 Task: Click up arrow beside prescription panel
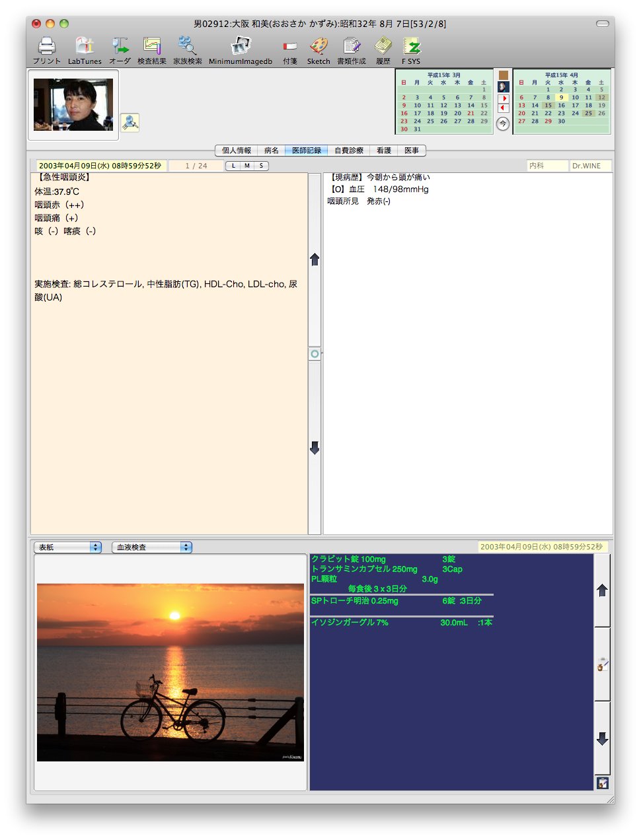[602, 590]
